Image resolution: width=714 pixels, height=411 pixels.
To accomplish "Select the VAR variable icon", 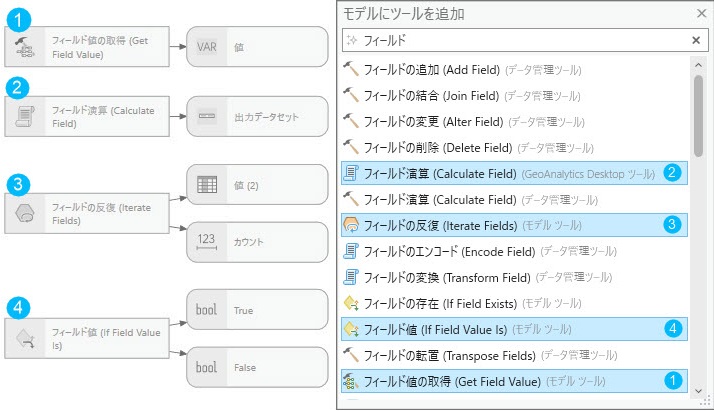I will click(x=207, y=47).
